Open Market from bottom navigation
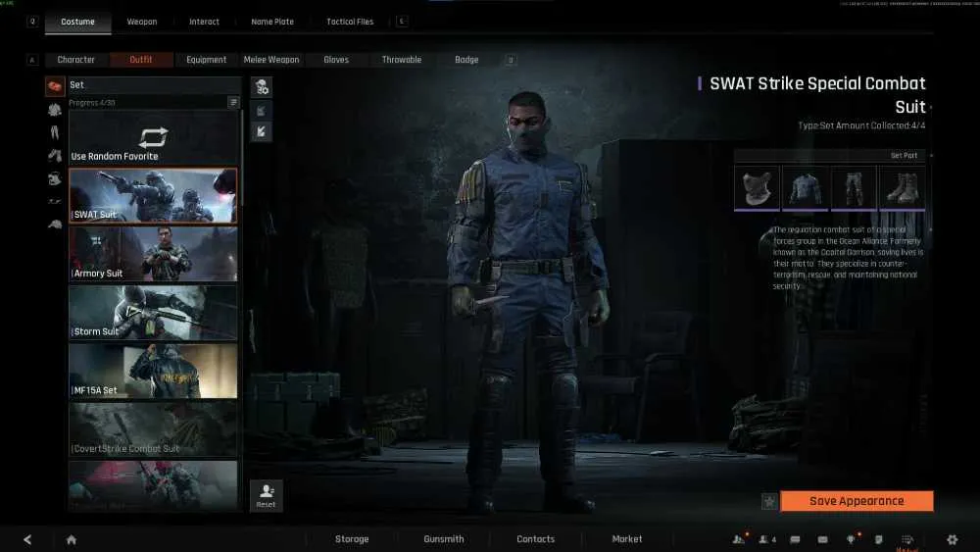Screen dimensions: 980x552 (x=627, y=539)
